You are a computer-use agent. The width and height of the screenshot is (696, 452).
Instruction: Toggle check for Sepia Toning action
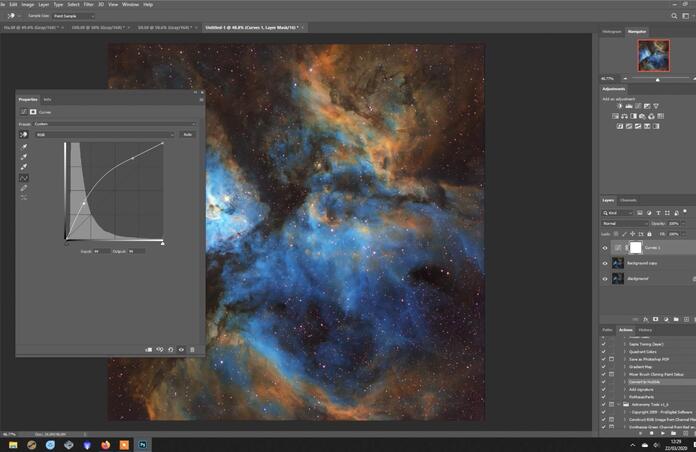(603, 344)
